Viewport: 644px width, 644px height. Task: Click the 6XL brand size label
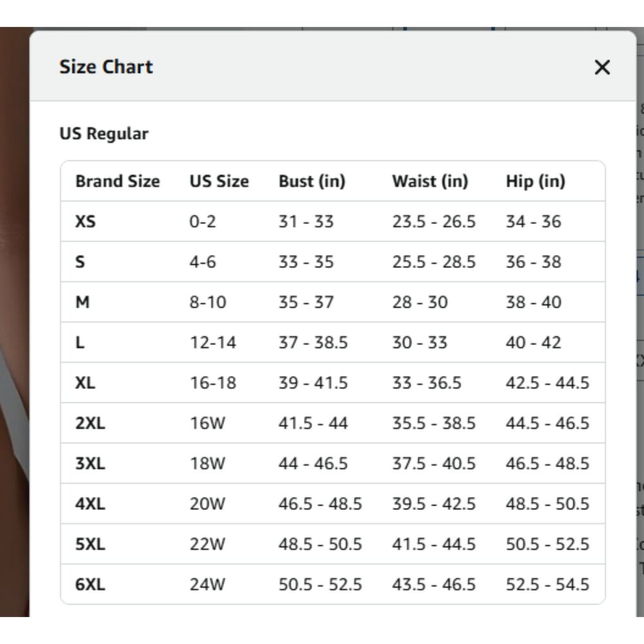tap(90, 584)
